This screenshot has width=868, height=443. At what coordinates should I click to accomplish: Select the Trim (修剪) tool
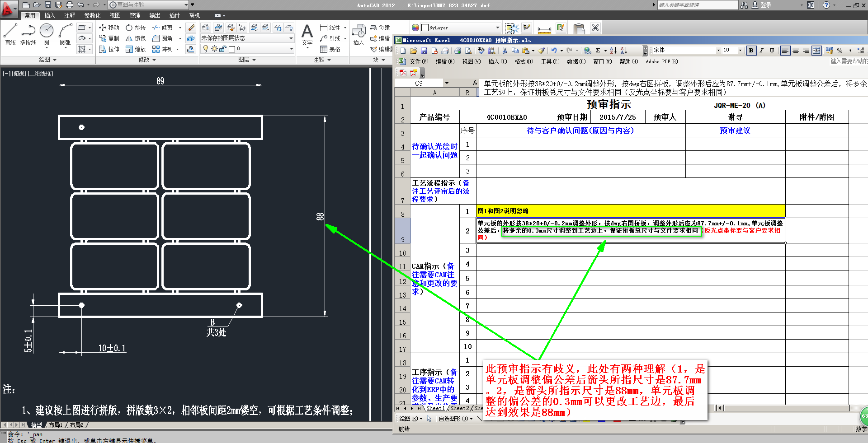162,28
